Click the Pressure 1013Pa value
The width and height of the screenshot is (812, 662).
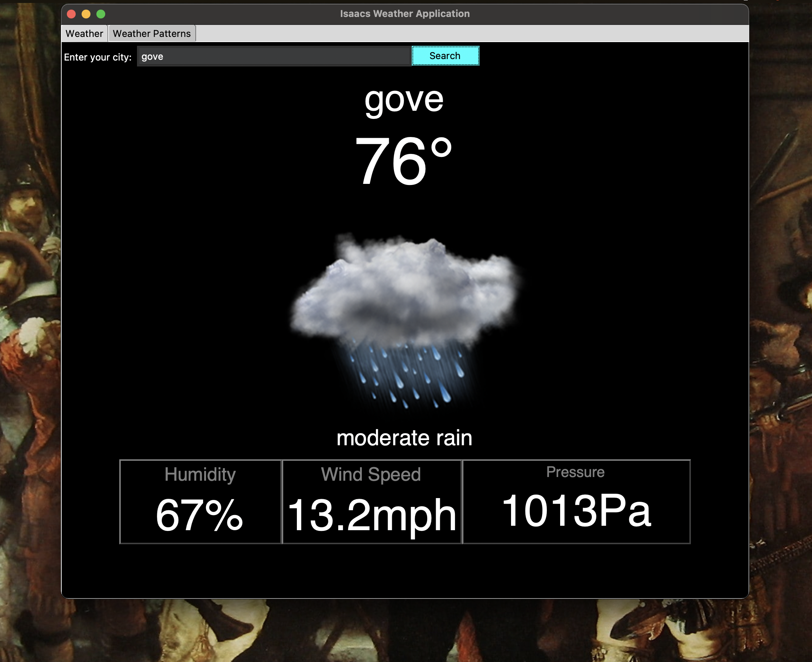coord(576,510)
